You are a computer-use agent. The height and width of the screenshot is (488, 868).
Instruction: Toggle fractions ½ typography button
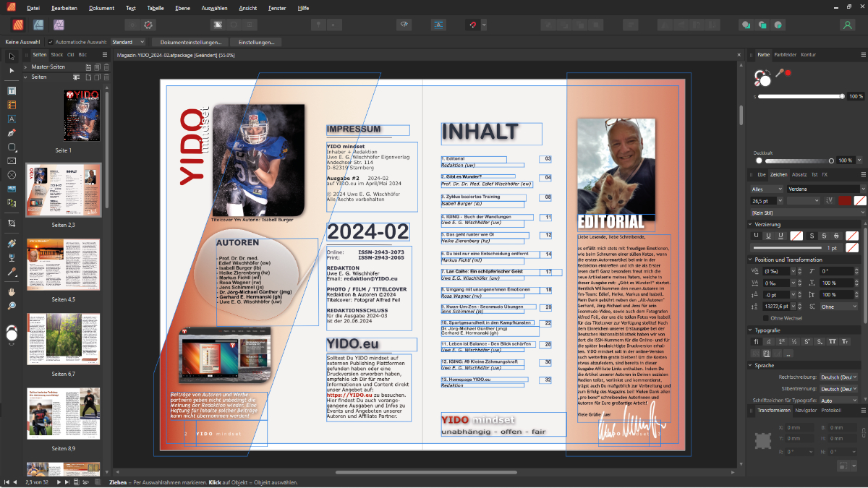pyautogui.click(x=793, y=341)
